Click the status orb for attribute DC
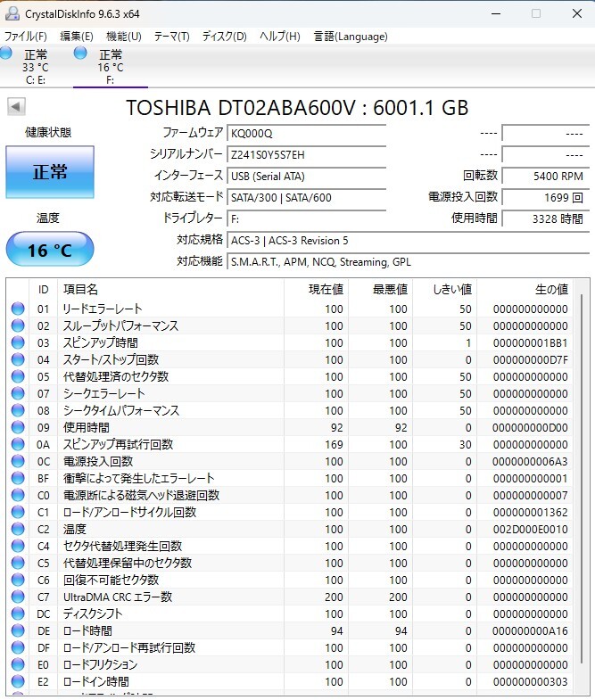The image size is (595, 700). (18, 614)
